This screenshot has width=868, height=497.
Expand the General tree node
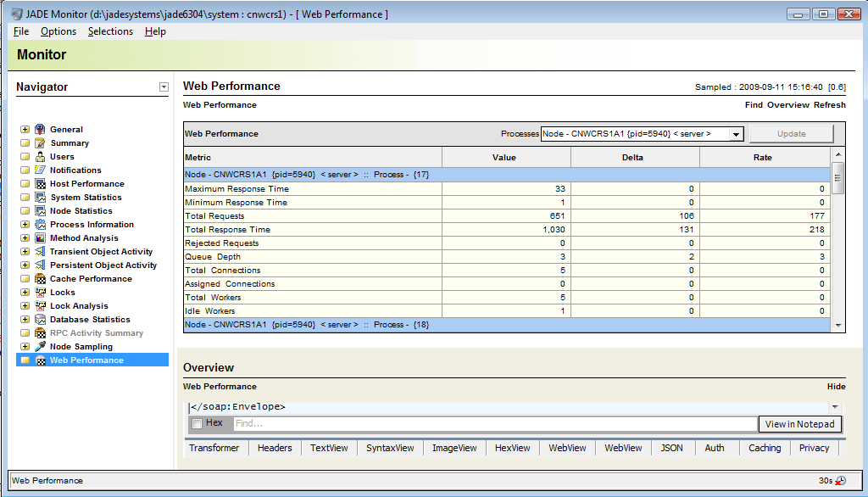click(x=25, y=129)
